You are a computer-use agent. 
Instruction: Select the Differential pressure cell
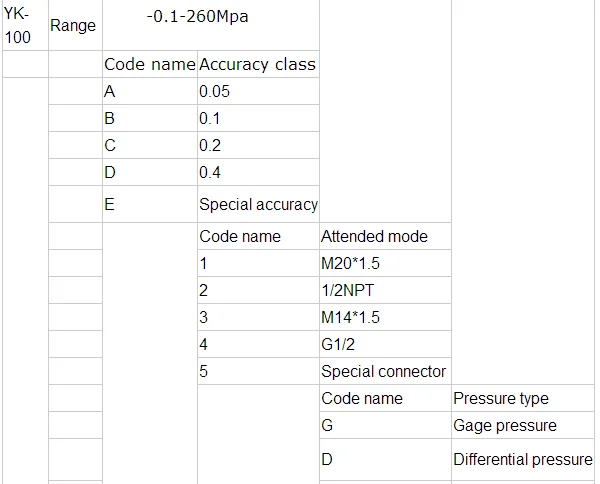point(523,459)
